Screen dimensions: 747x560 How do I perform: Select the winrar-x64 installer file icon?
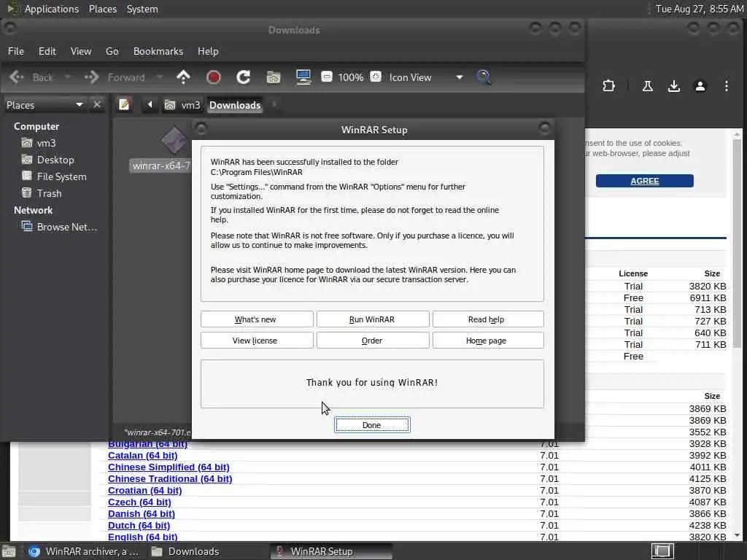(x=174, y=139)
